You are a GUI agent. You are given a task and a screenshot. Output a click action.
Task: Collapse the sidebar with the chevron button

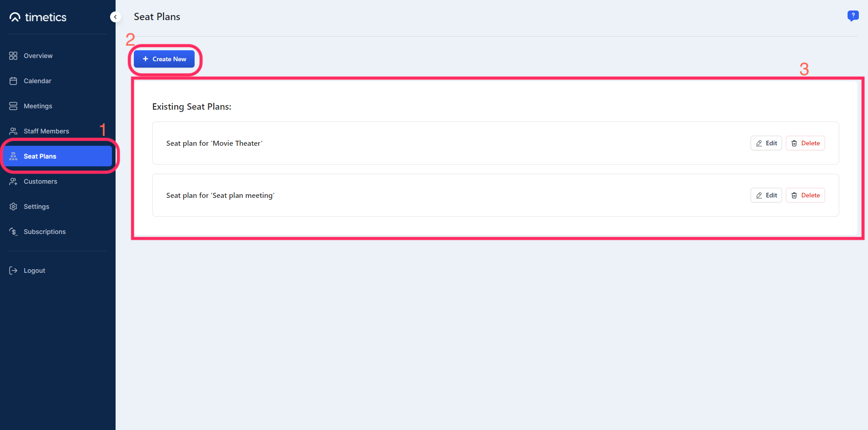(115, 17)
